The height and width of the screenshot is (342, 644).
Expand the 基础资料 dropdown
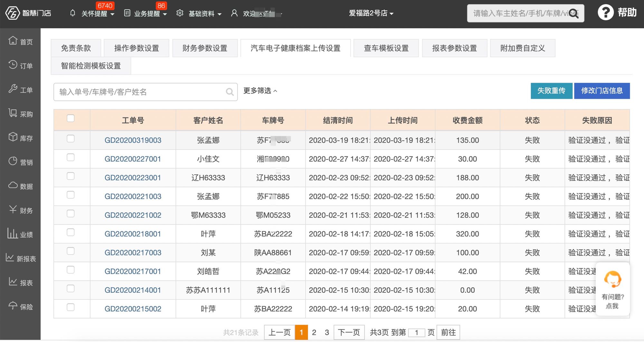(205, 14)
